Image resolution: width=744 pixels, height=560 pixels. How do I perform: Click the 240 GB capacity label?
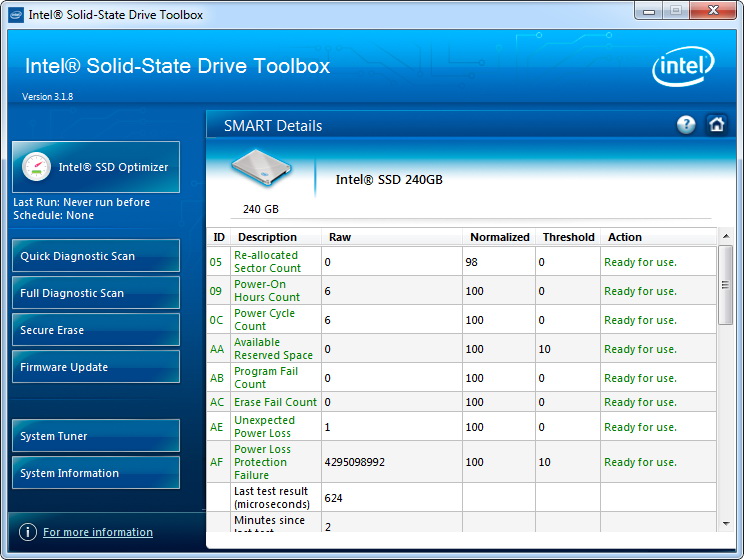(x=260, y=209)
